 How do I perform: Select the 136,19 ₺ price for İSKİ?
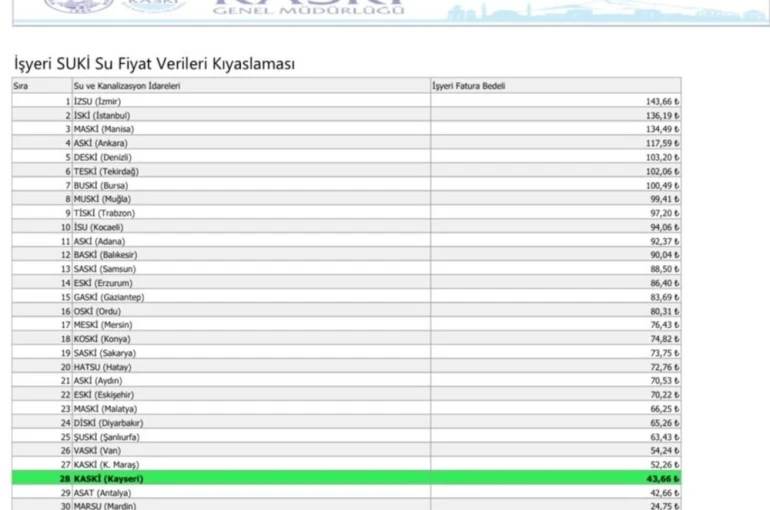point(661,115)
